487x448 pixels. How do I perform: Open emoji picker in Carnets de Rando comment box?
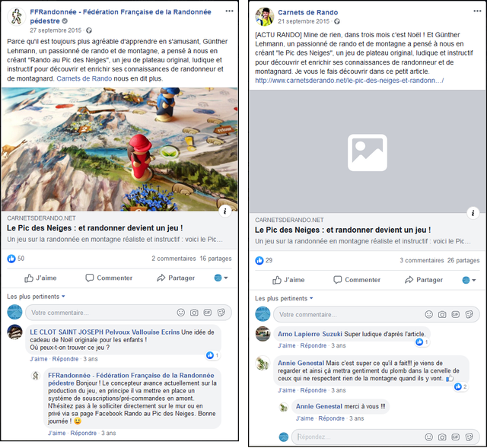[428, 314]
